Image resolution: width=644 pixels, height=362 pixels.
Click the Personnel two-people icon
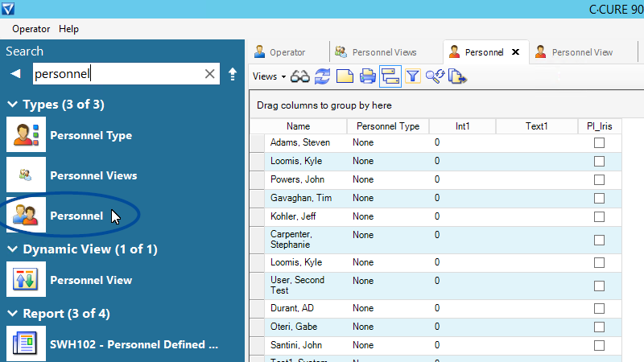pyautogui.click(x=26, y=215)
